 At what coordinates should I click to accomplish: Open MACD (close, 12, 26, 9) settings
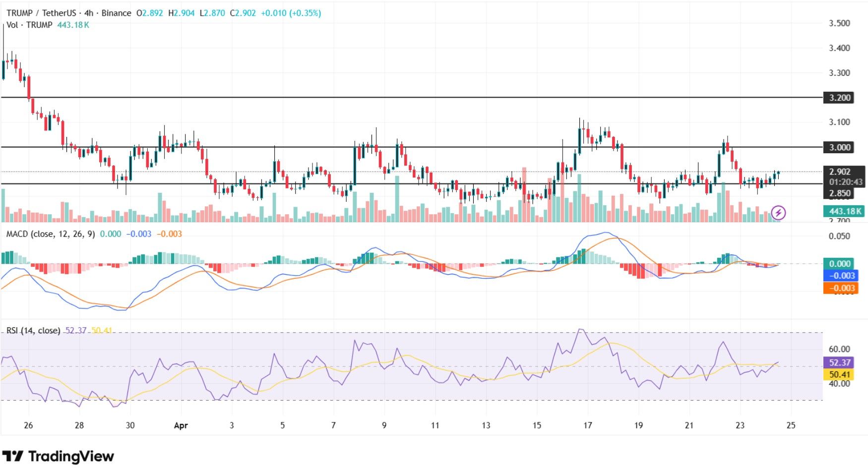[52, 233]
